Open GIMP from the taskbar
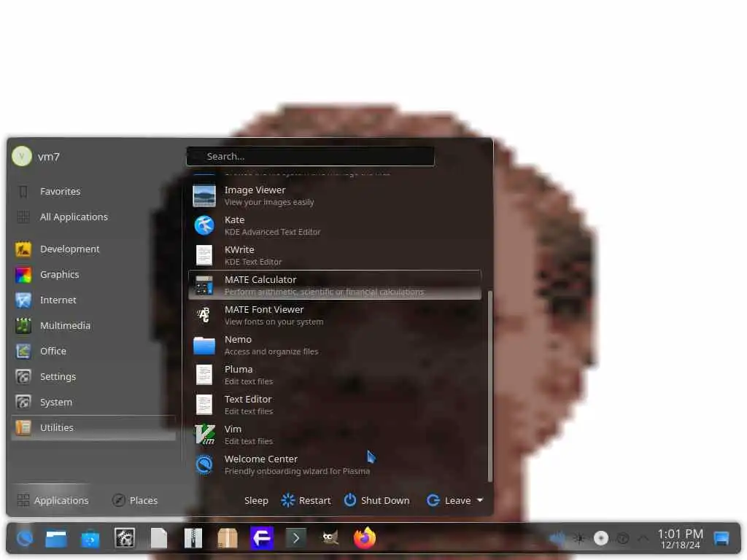The width and height of the screenshot is (747, 560). 330,539
